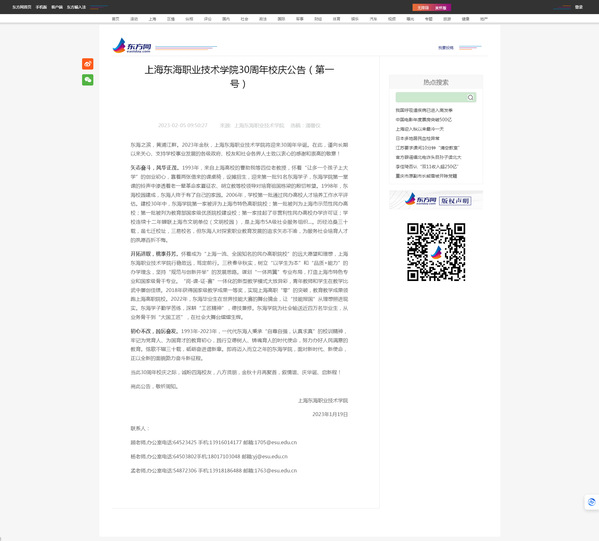
Task: Open the 娱乐 navigation item
Action: [x=355, y=19]
